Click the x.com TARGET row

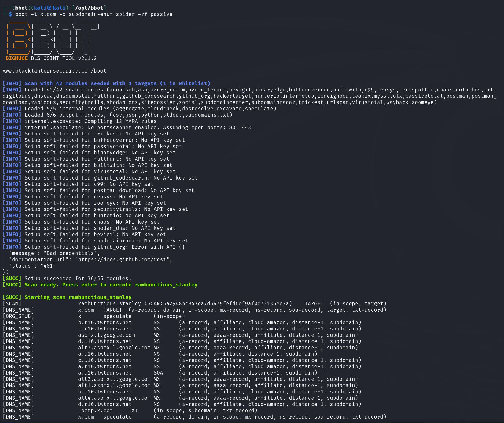195,310
